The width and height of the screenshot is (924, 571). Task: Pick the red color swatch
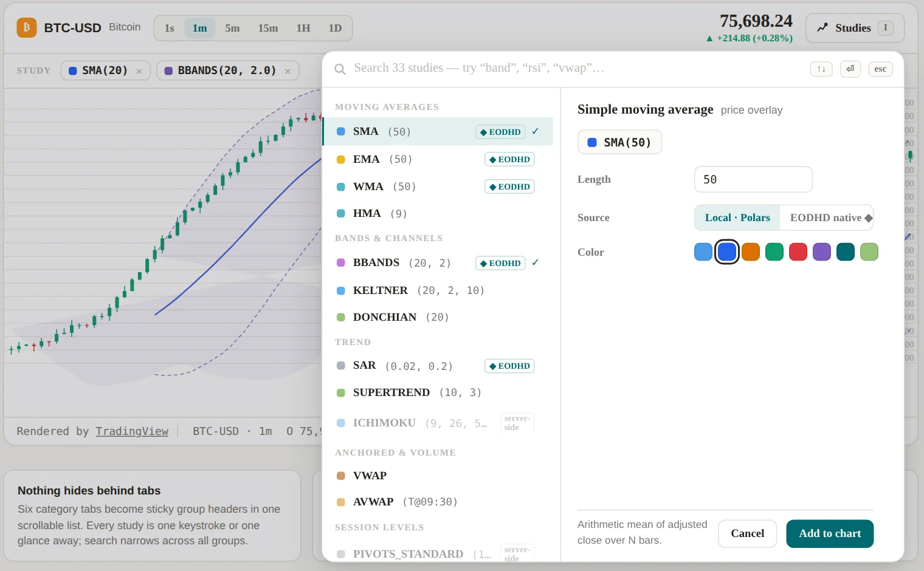coord(798,251)
